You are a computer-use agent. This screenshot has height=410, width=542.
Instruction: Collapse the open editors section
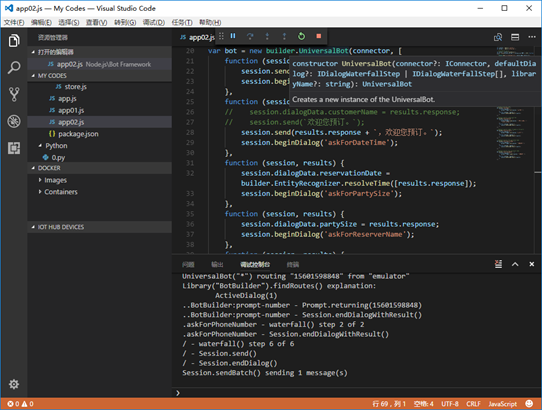pyautogui.click(x=33, y=52)
